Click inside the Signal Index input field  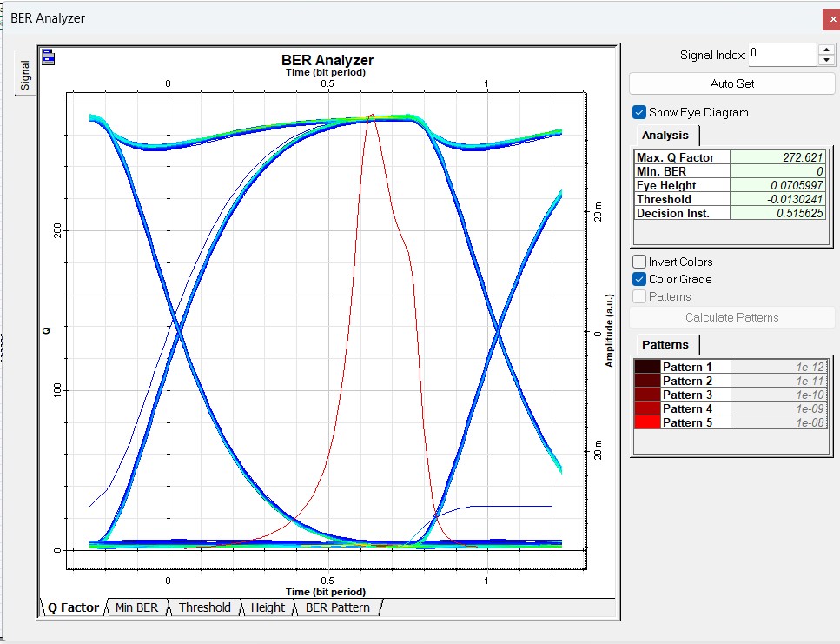click(782, 55)
